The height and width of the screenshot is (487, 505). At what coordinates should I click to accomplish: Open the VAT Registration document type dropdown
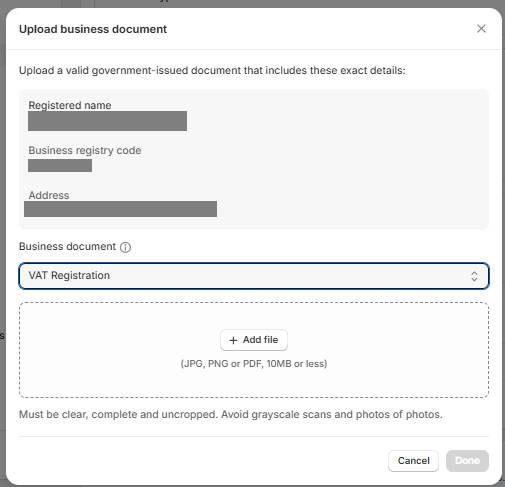pos(254,276)
